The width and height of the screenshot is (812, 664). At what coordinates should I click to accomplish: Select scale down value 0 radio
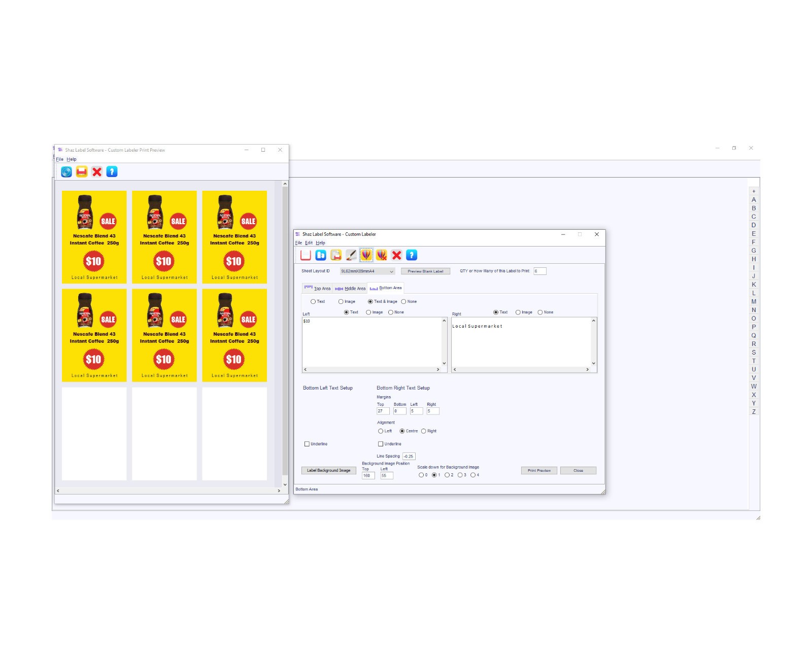click(x=421, y=475)
